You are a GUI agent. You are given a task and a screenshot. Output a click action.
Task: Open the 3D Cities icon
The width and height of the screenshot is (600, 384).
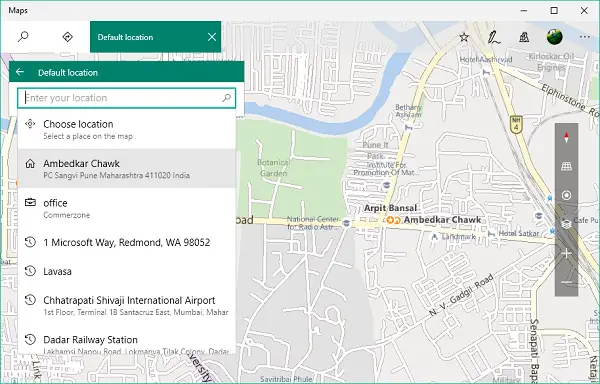pyautogui.click(x=524, y=37)
